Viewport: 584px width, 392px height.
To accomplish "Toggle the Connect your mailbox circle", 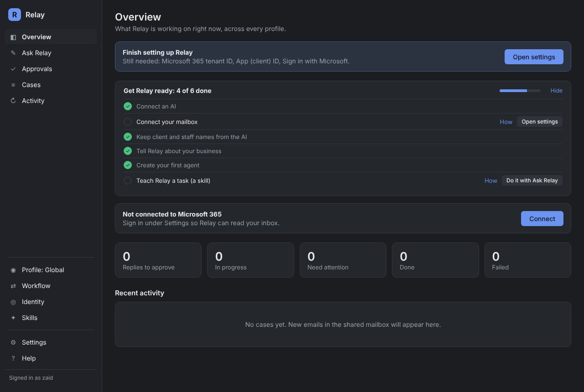I will pos(128,122).
